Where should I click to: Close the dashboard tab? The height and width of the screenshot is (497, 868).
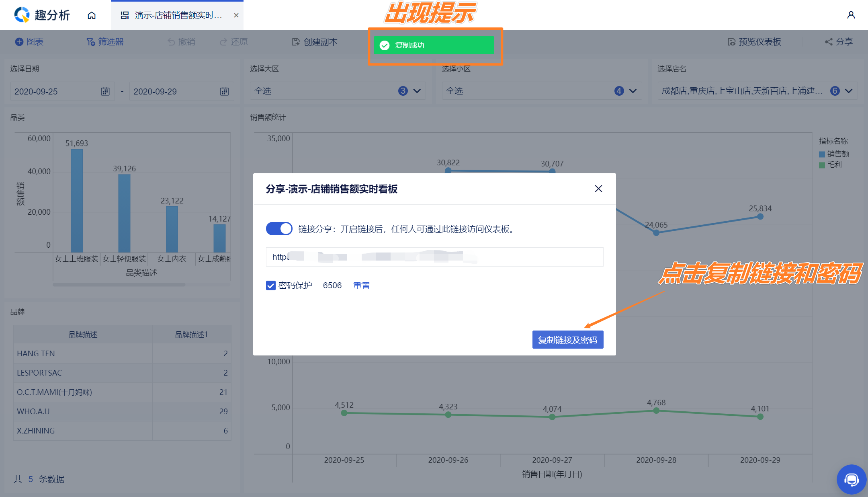[236, 15]
